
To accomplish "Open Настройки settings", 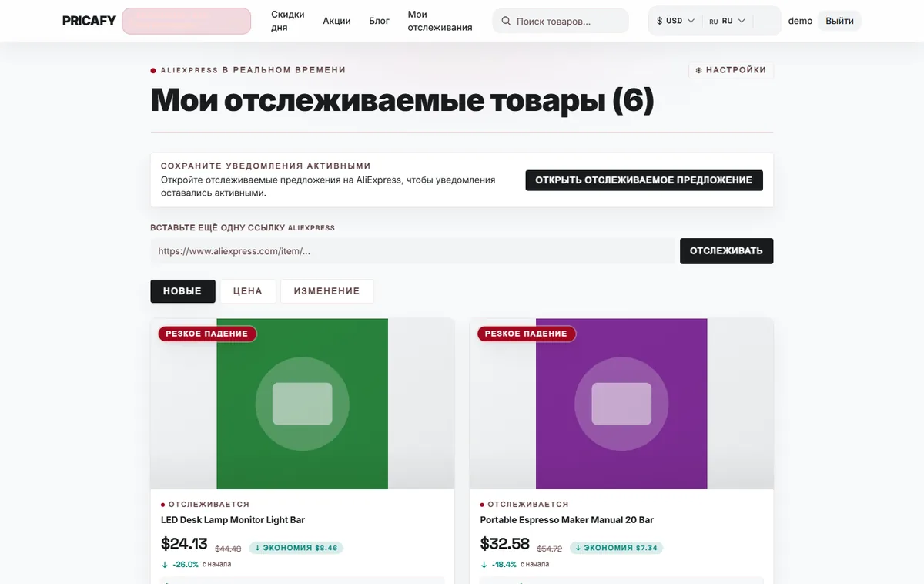I will click(x=731, y=70).
